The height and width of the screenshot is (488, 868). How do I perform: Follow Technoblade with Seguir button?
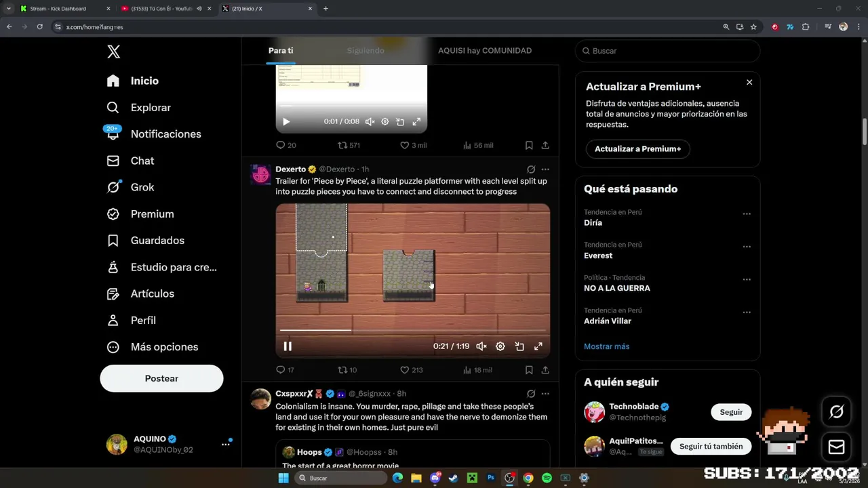(x=731, y=412)
